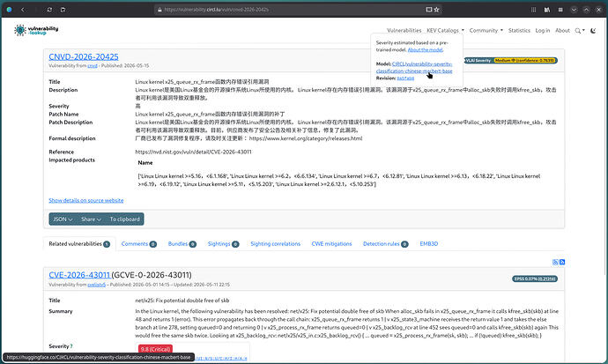Open the JSON dropdown
Screen dimensions: 608x364
(63, 219)
